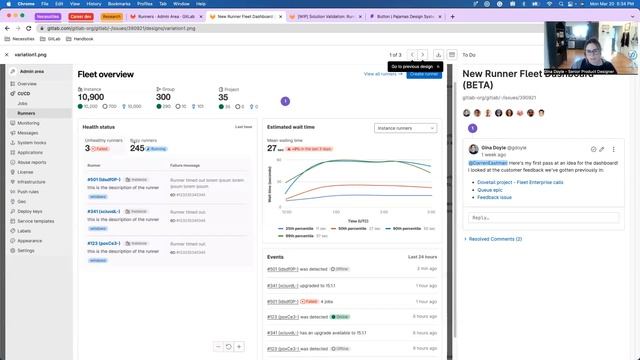Screen dimensions: 640x360
Task: Close the variation1.png design view
Action: click(7, 55)
